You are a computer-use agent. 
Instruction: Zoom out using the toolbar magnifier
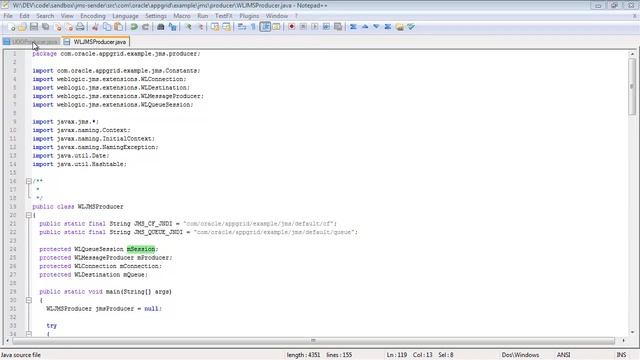[200, 27]
